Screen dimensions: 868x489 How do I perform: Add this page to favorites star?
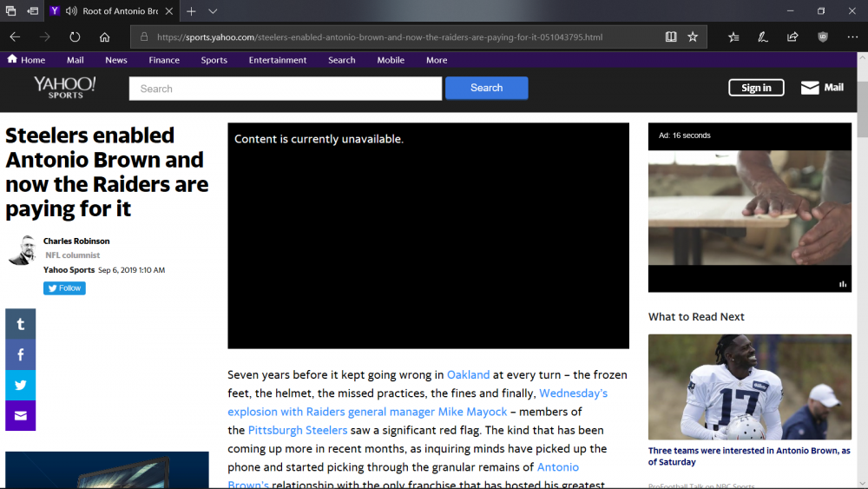pos(693,37)
